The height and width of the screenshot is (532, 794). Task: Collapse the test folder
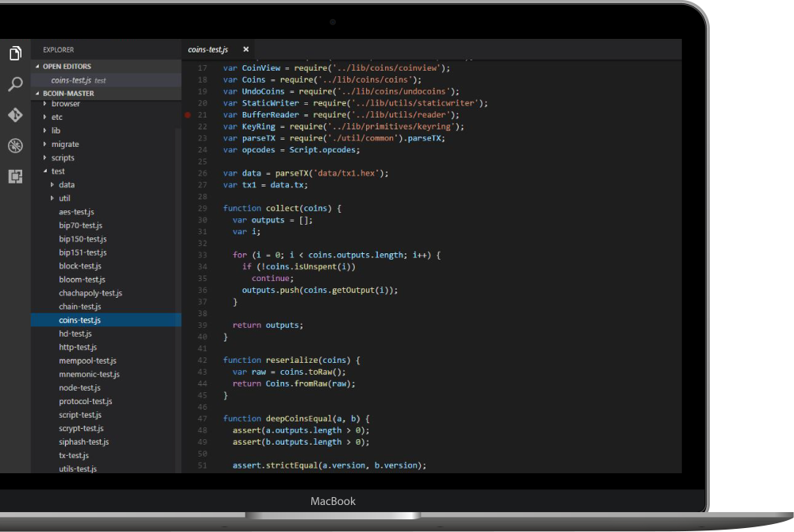click(58, 171)
